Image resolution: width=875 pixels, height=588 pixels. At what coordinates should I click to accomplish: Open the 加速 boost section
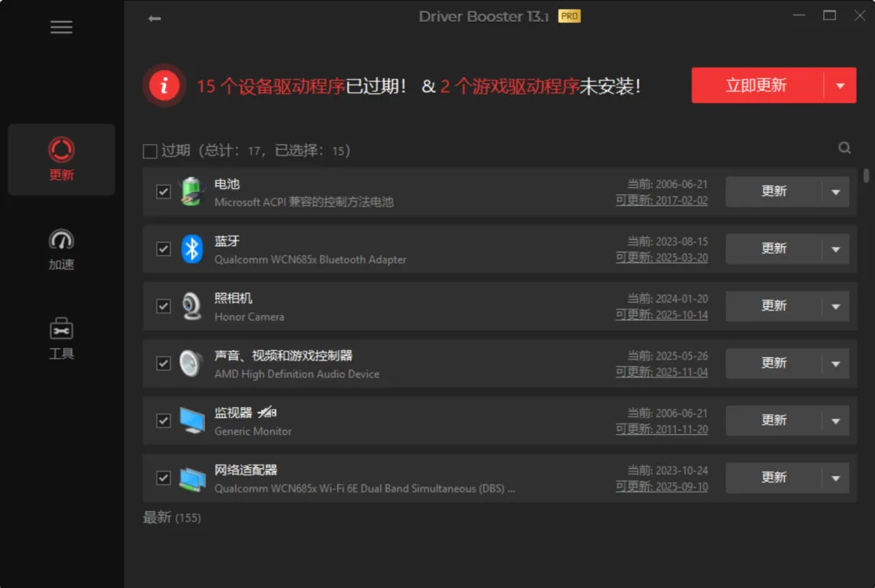(62, 249)
